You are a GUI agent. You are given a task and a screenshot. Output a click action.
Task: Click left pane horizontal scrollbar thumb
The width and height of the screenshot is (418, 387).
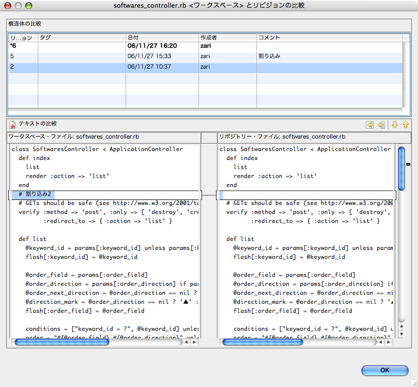click(x=62, y=342)
